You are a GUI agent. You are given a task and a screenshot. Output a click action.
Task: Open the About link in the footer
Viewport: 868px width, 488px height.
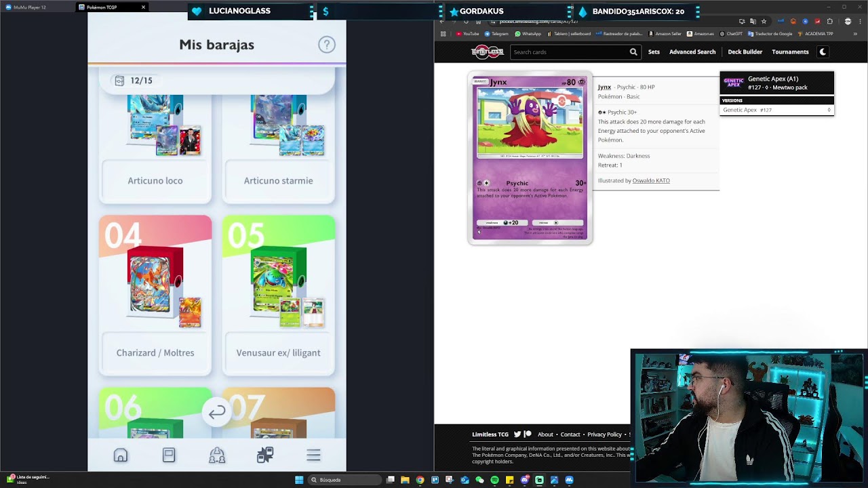tap(545, 434)
